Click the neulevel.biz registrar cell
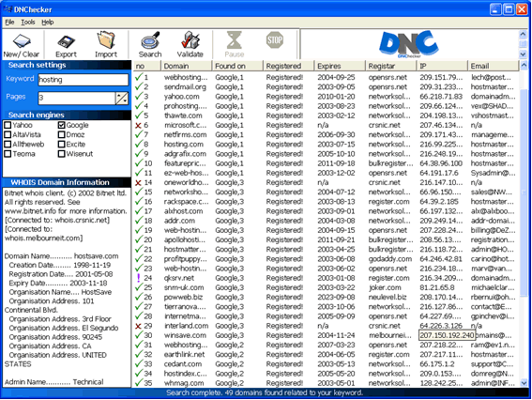This screenshot has height=400, width=532. tap(388, 297)
